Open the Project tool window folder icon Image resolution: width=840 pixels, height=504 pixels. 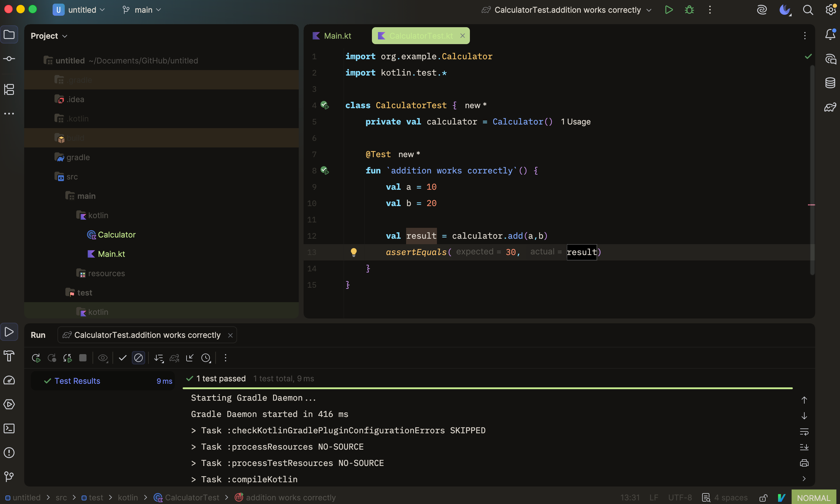click(x=9, y=35)
